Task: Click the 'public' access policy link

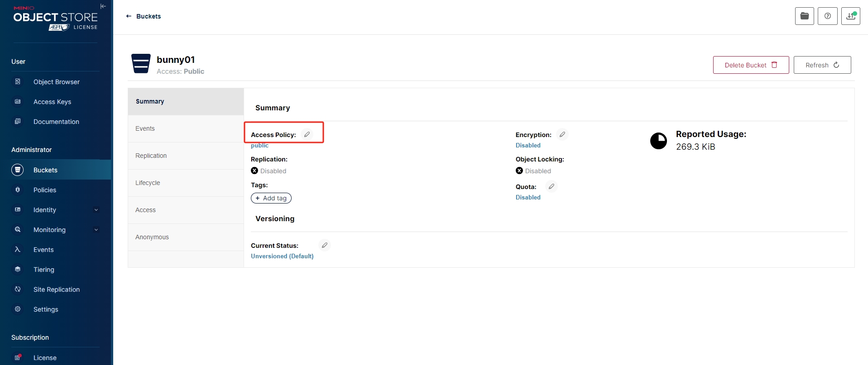Action: point(260,145)
